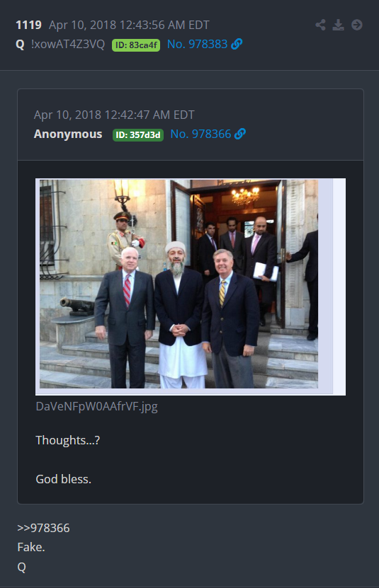Click the chain link icon beside No. 978383

[x=237, y=44]
